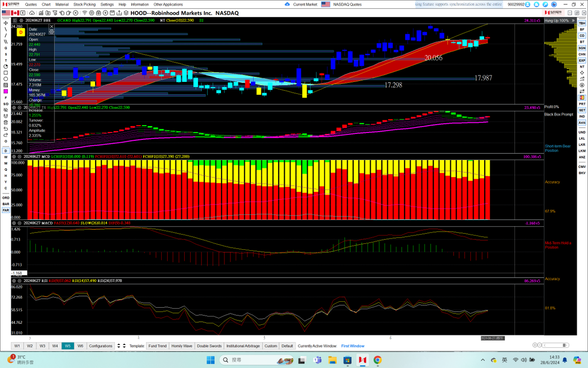Hide drawings using the crossed-eye icon

[x=6, y=110]
